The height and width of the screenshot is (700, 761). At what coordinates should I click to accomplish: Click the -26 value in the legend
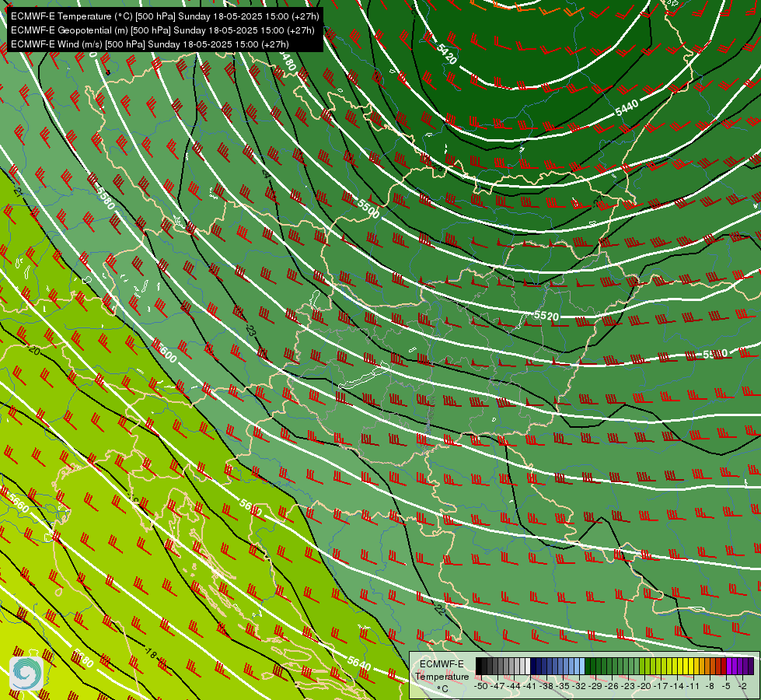point(612,686)
